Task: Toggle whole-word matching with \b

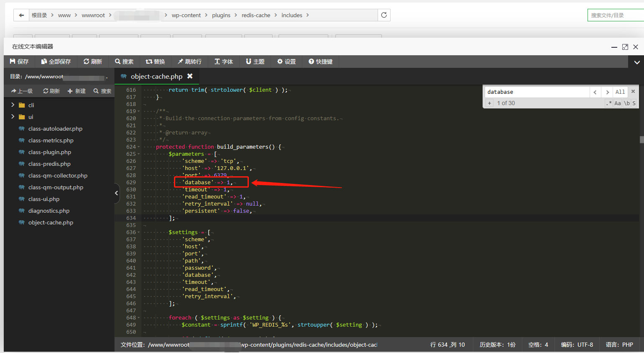Action: point(626,103)
